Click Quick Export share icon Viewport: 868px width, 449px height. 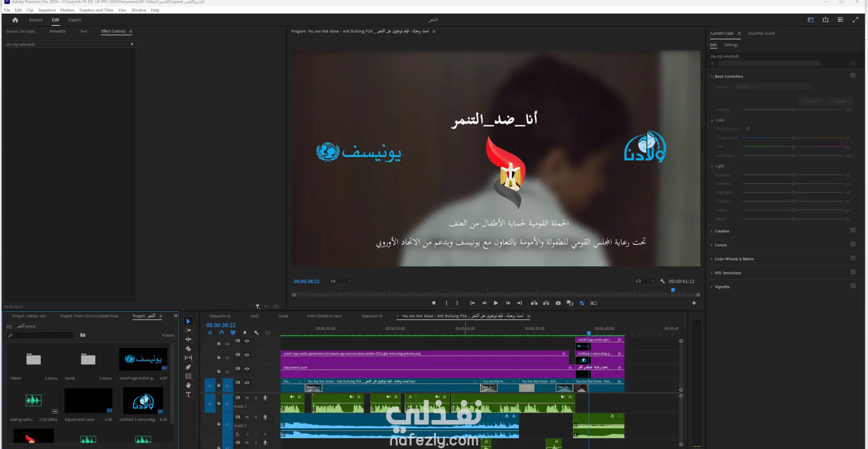(826, 20)
